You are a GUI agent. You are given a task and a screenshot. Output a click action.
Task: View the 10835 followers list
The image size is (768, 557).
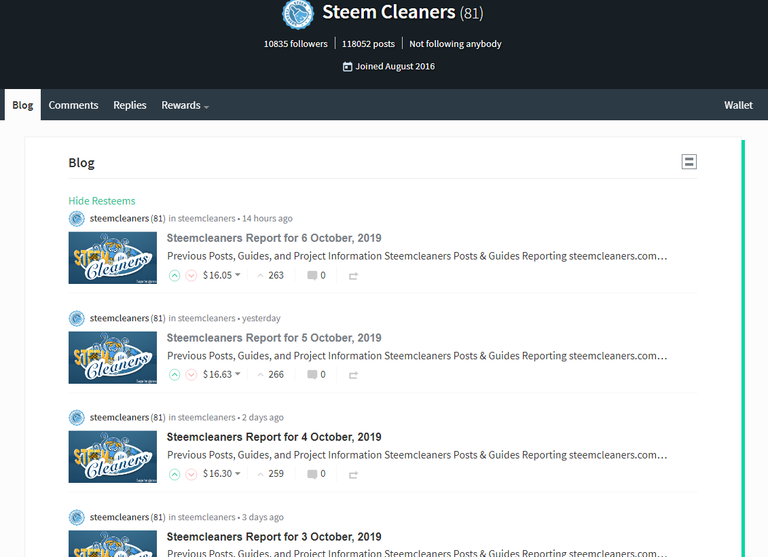[295, 44]
